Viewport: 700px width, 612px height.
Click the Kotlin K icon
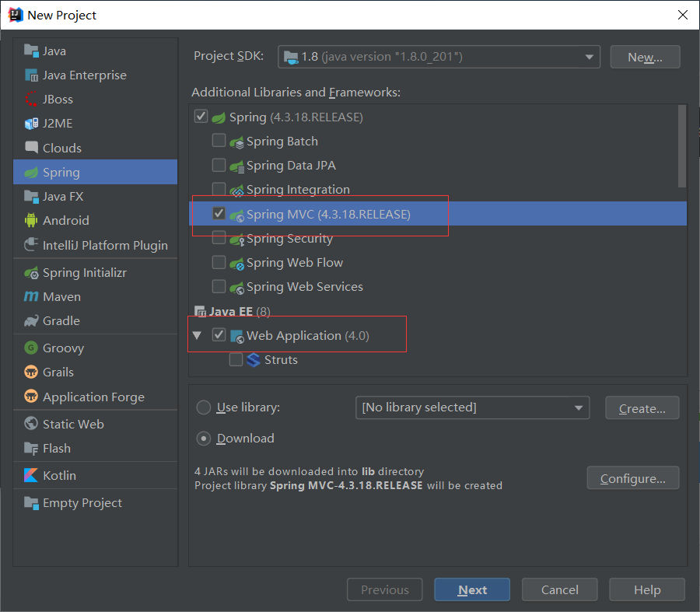[31, 475]
